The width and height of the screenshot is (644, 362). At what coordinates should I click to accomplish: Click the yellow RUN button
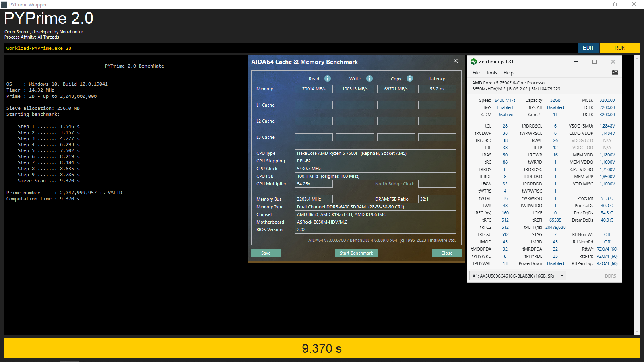(620, 48)
